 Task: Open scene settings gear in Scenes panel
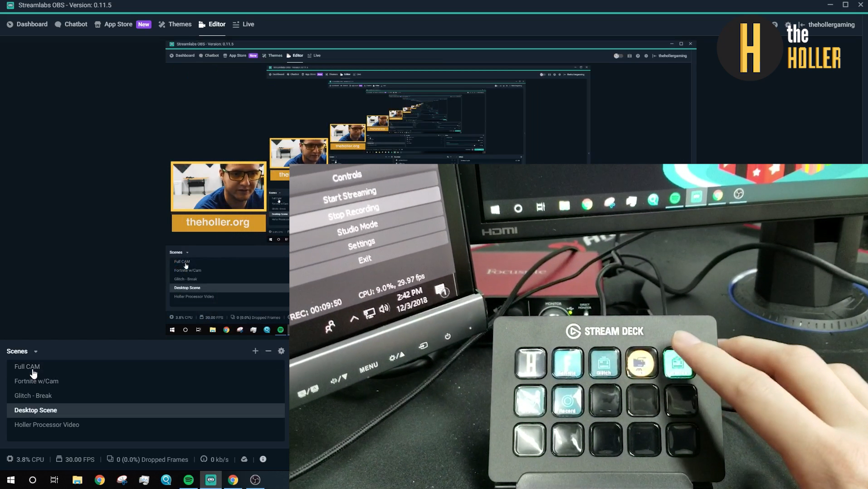281,351
